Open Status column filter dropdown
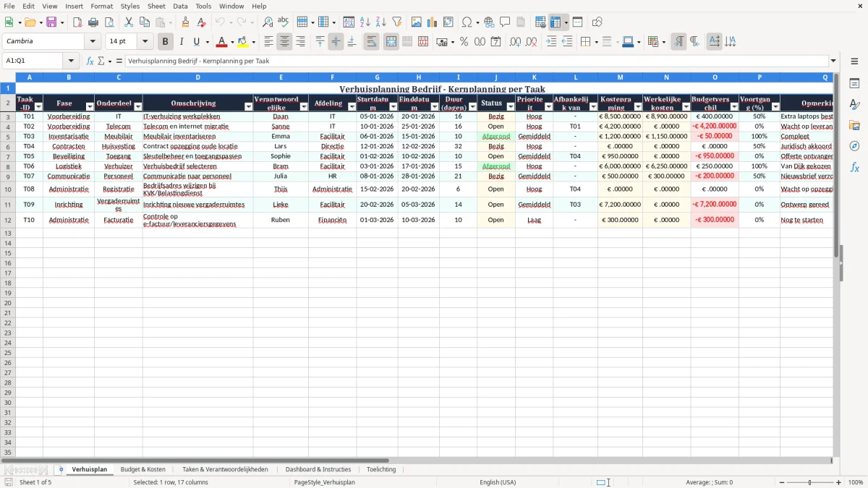Image resolution: width=868 pixels, height=488 pixels. 510,107
